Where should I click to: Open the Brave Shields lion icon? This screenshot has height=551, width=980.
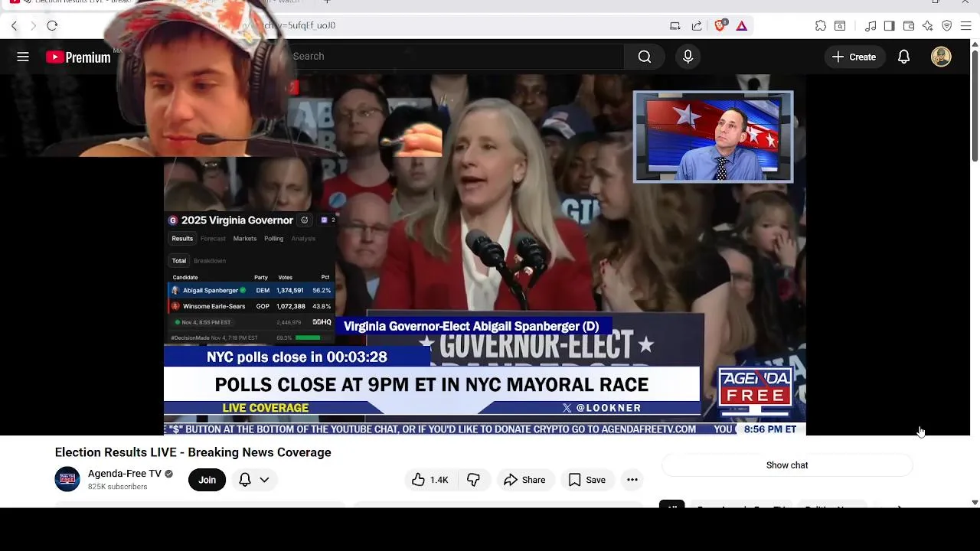pyautogui.click(x=720, y=25)
